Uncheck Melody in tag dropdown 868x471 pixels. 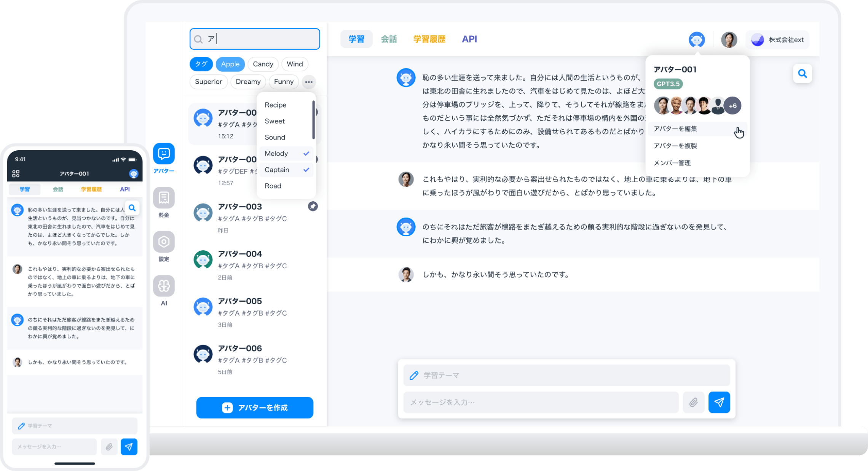coord(286,154)
